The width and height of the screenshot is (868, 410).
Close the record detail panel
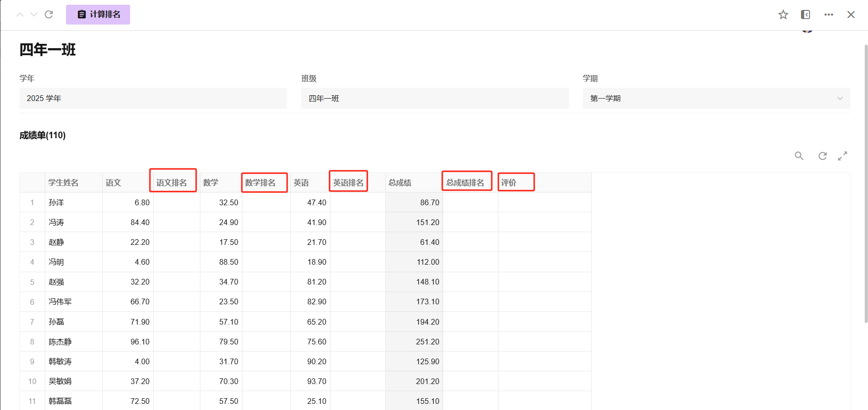[x=851, y=15]
